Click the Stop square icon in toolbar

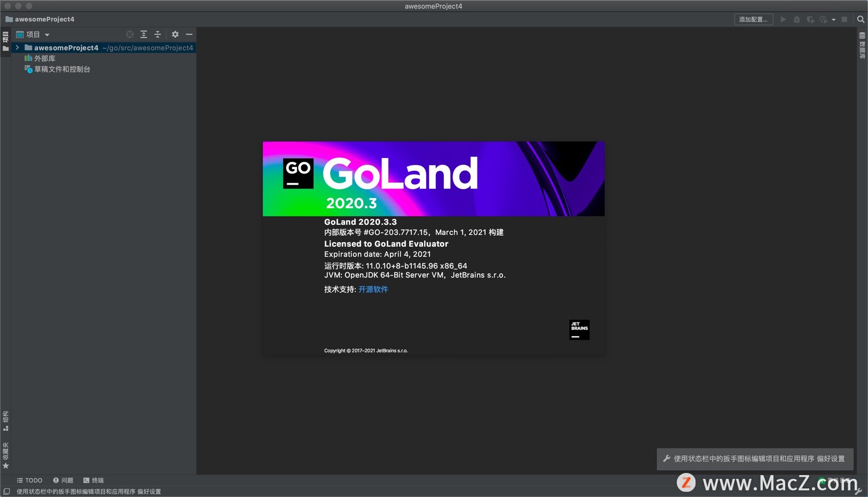(x=844, y=19)
